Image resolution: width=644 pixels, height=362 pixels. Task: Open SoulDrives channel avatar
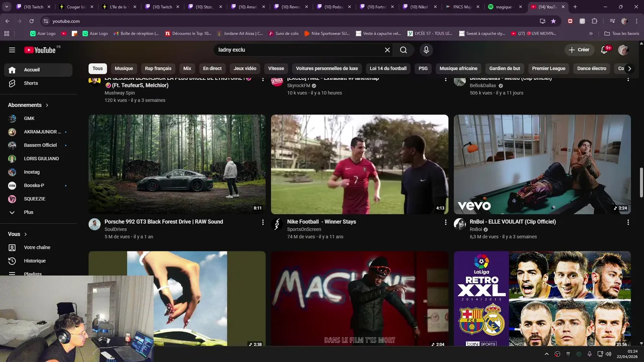[x=95, y=224]
